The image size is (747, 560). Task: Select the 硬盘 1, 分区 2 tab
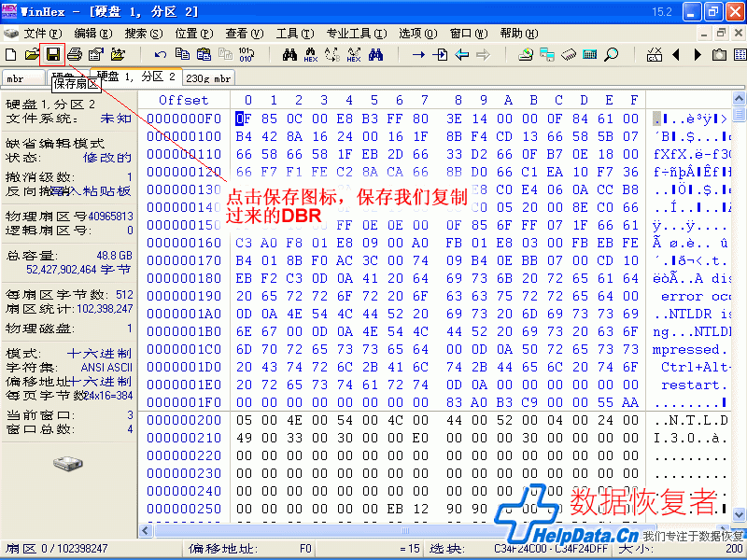pyautogui.click(x=136, y=77)
